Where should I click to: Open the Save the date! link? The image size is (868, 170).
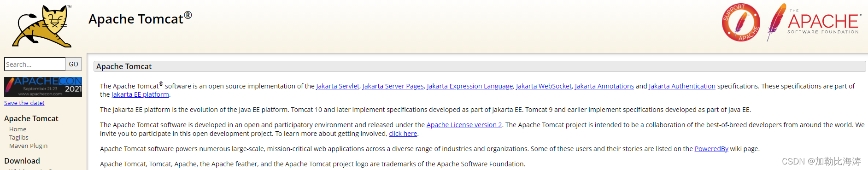[x=24, y=103]
